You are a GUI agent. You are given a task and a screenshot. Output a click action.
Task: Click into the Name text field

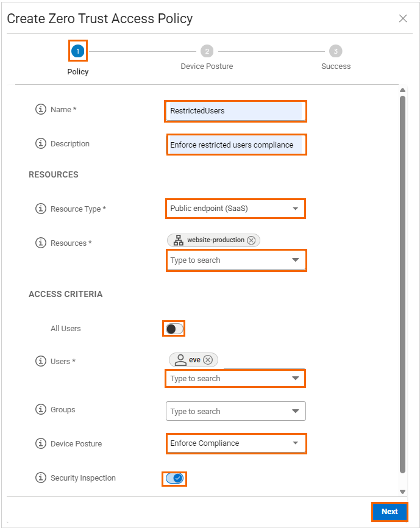(x=235, y=111)
